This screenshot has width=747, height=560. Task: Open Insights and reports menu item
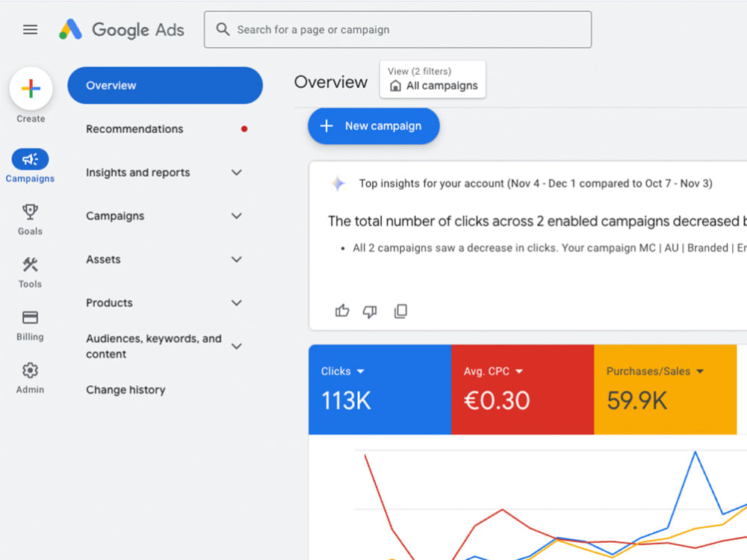click(137, 172)
